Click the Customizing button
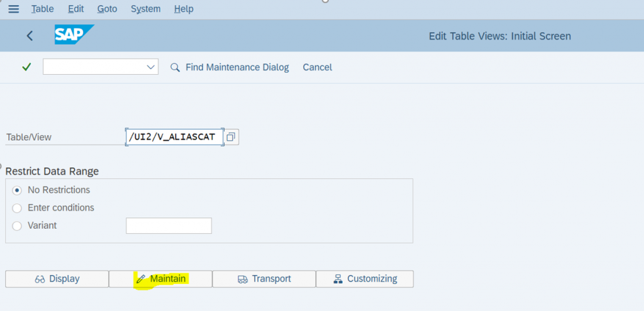The width and height of the screenshot is (644, 311). point(365,279)
